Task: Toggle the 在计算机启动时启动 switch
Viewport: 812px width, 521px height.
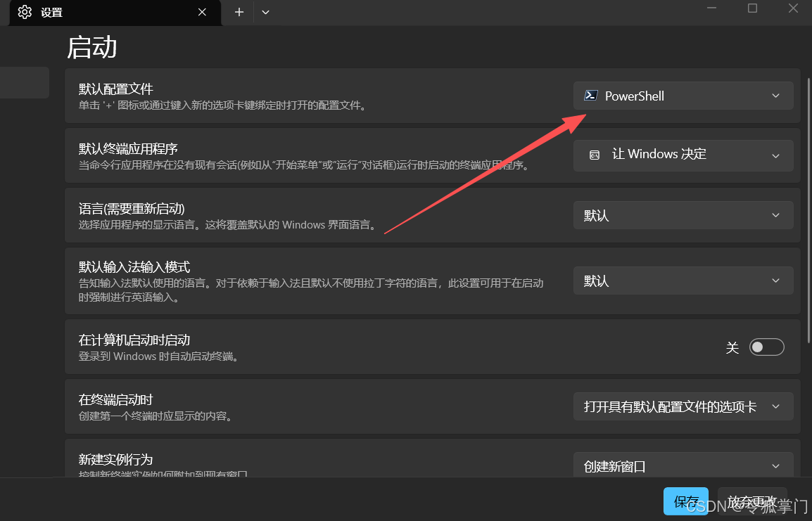Action: (766, 347)
